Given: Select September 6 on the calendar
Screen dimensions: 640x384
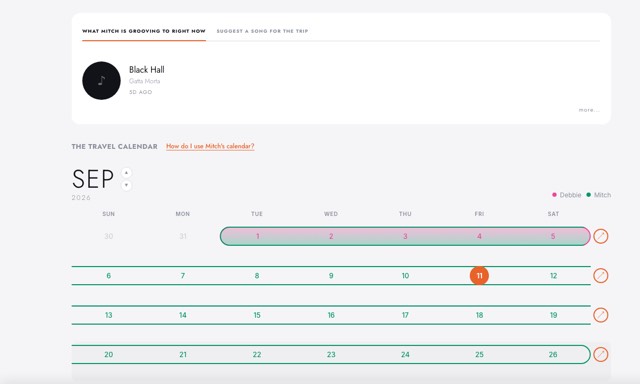Looking at the screenshot, I should click(x=109, y=276).
